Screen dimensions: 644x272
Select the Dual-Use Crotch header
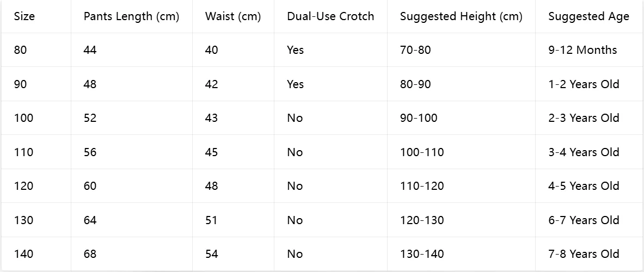click(x=330, y=16)
